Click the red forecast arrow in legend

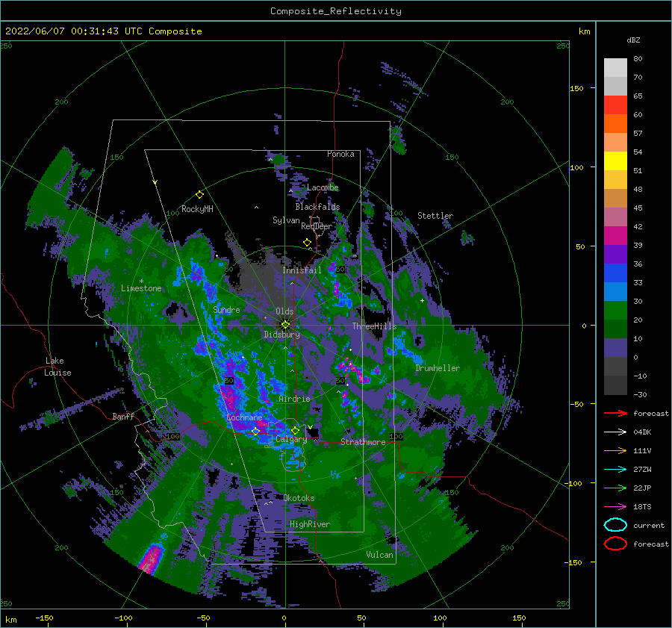tap(615, 413)
